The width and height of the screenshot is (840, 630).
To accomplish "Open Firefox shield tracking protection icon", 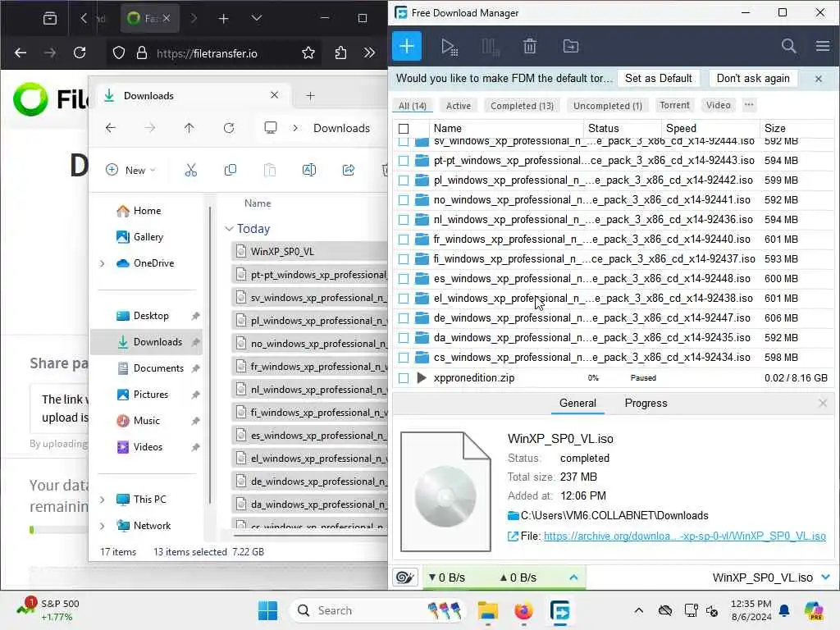I will [x=119, y=53].
